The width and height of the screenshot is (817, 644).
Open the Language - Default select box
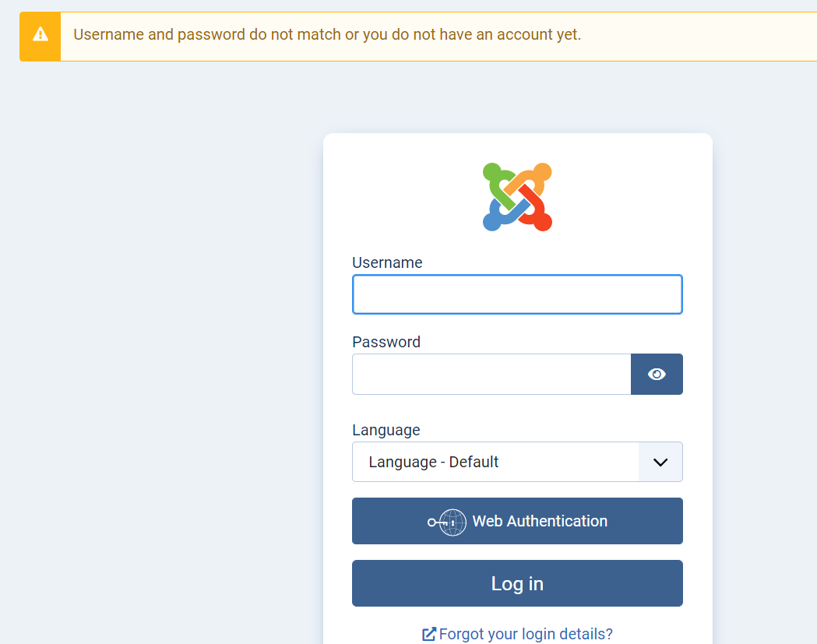495,462
